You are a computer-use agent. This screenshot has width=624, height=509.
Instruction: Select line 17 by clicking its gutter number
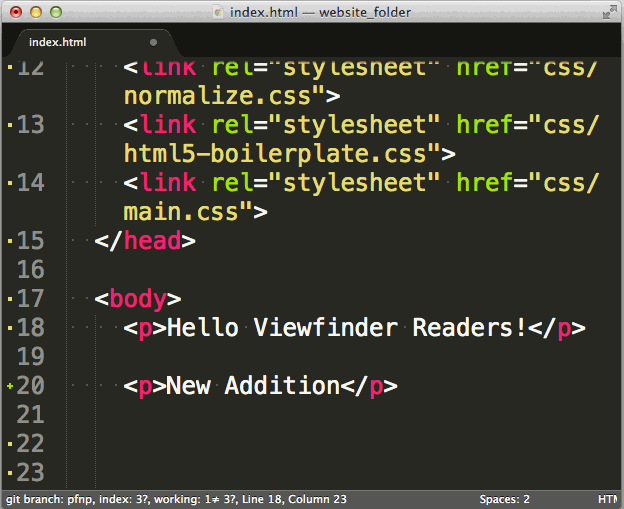[x=30, y=299]
